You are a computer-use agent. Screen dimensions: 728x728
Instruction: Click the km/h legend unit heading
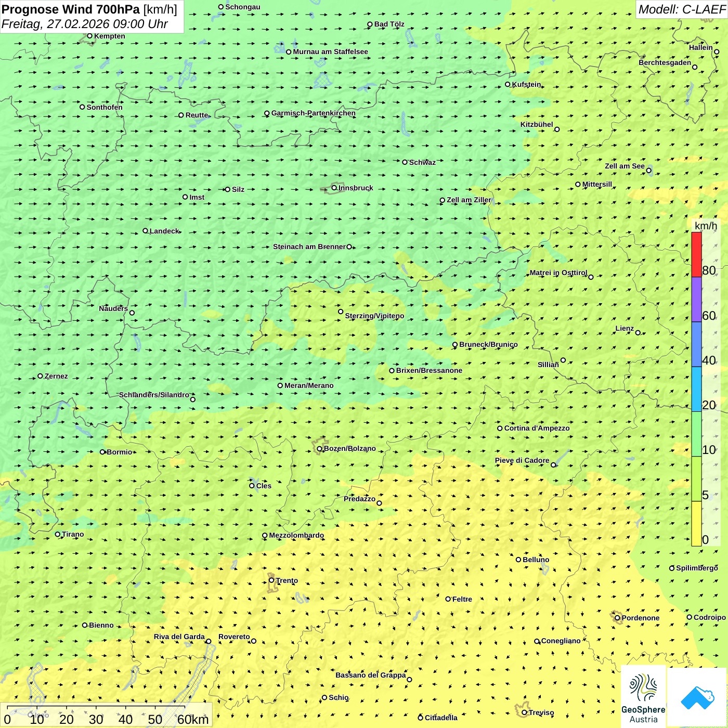[706, 226]
